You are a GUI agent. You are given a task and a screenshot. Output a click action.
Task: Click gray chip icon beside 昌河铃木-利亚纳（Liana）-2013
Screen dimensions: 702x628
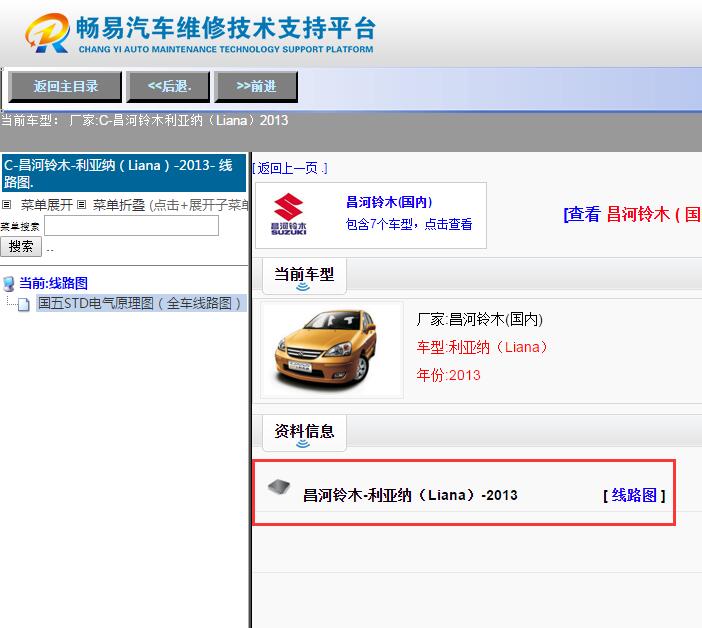click(279, 487)
